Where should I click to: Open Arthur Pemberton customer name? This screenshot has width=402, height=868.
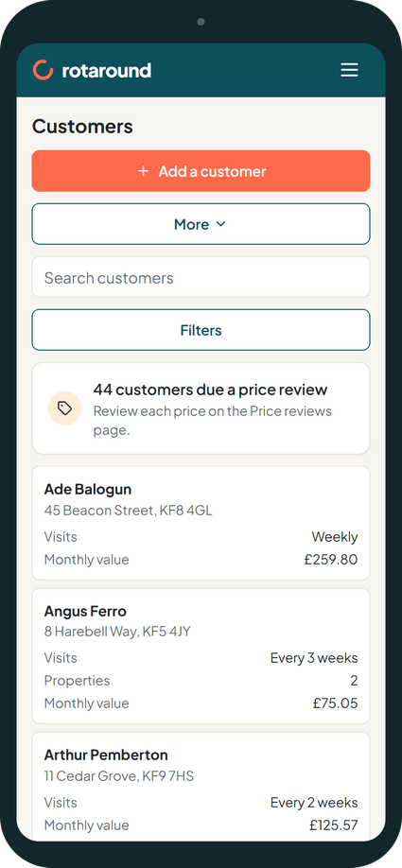pos(106,755)
